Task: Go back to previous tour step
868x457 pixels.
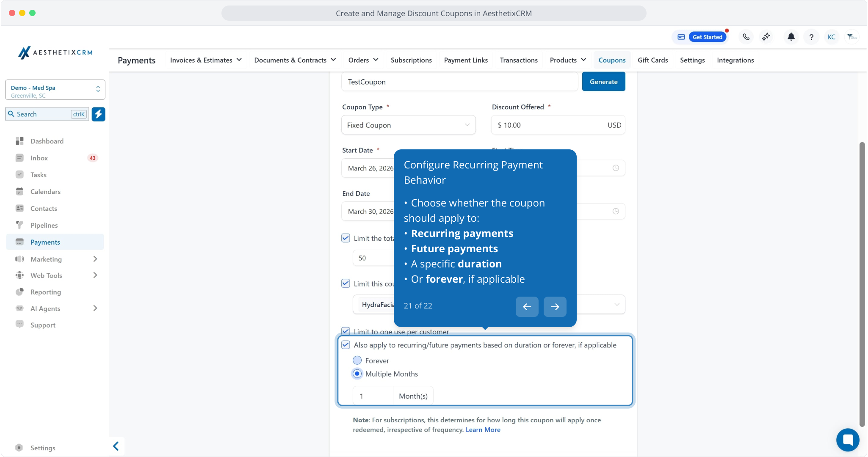Action: (x=527, y=306)
